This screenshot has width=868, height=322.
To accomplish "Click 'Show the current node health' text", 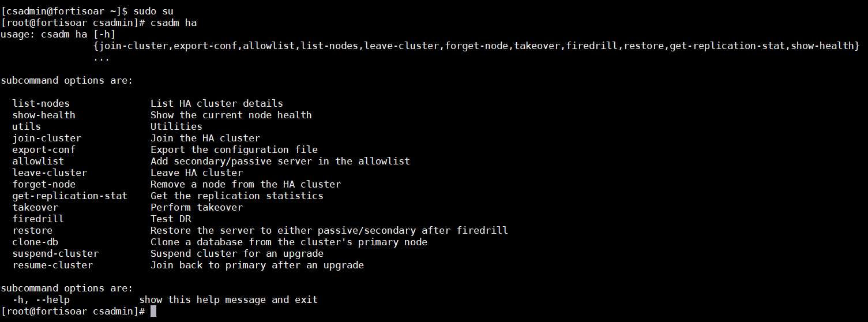I will pos(231,115).
